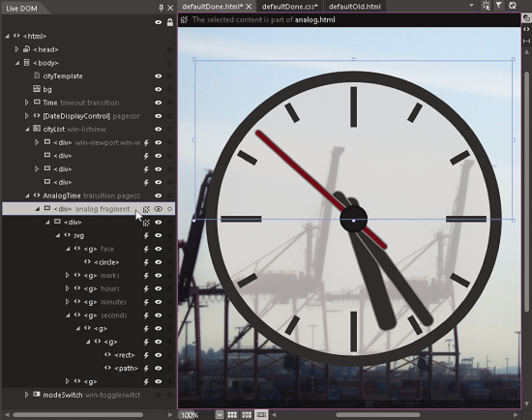The image size is (532, 420).
Task: Click the code view icon on the right strip
Action: 526,30
